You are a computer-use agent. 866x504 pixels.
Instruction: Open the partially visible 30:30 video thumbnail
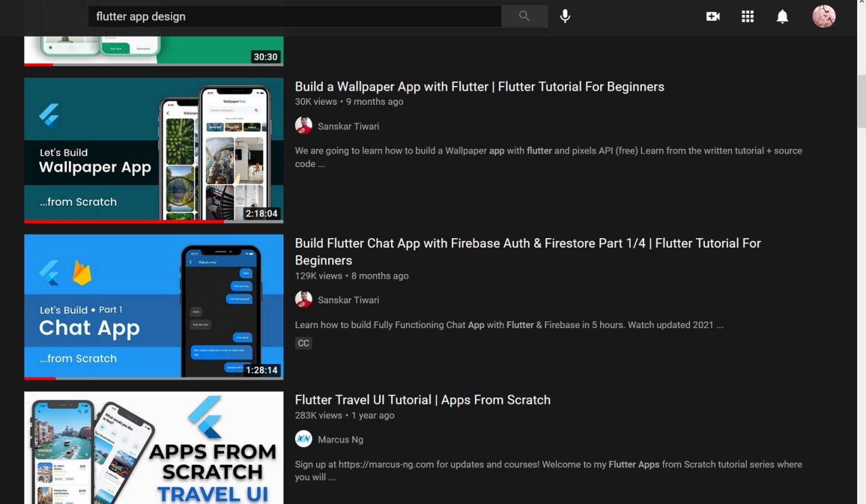pyautogui.click(x=154, y=51)
